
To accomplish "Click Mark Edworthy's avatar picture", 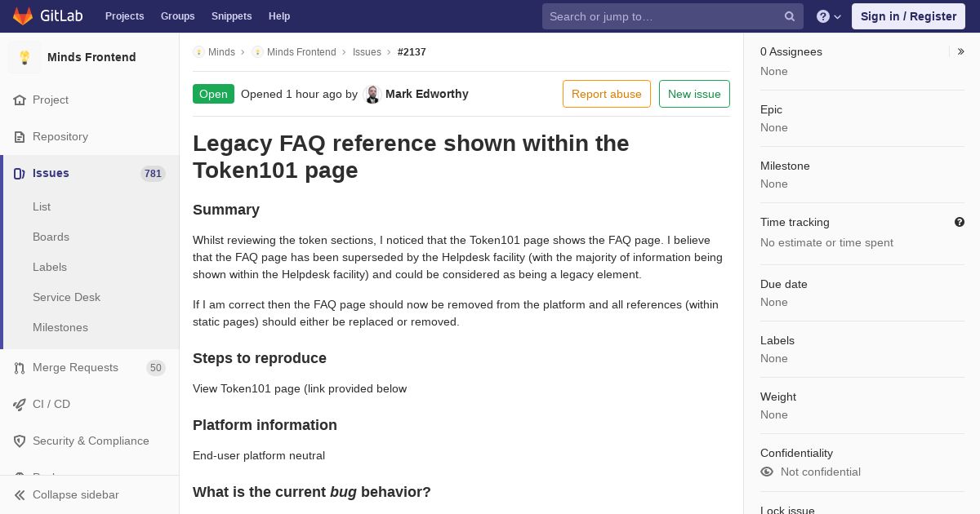I will (372, 94).
